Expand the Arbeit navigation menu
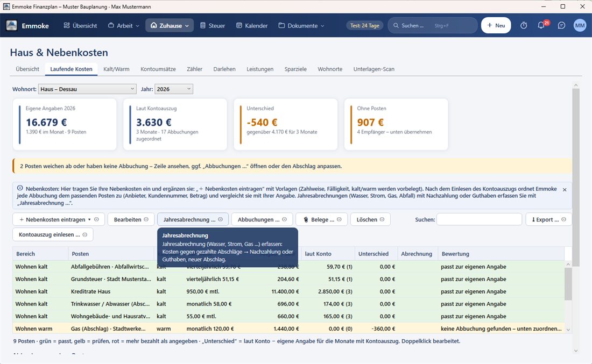Screen dimensions: 592x364 click(123, 26)
